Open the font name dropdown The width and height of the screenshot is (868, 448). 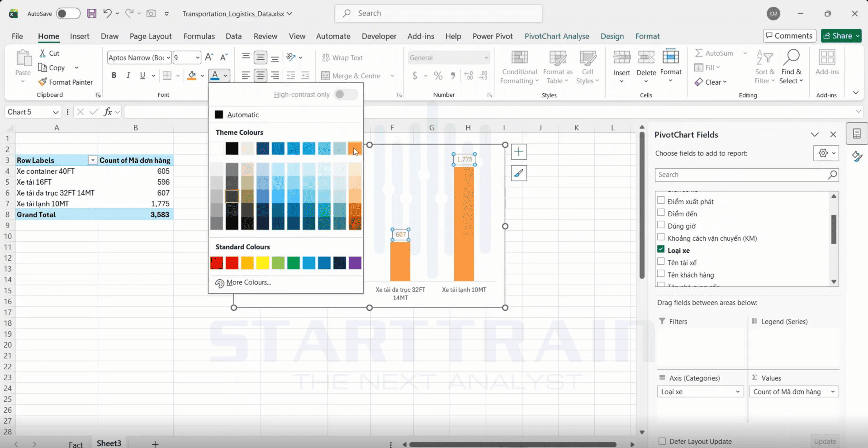pos(168,57)
